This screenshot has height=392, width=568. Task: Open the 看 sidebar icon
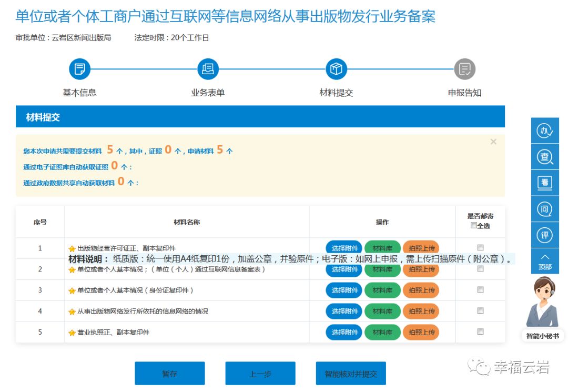545,183
